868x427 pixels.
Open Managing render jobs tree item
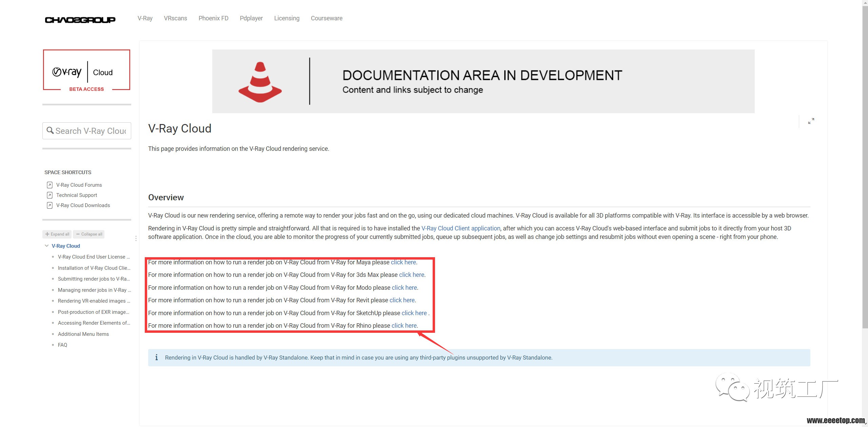[94, 290]
